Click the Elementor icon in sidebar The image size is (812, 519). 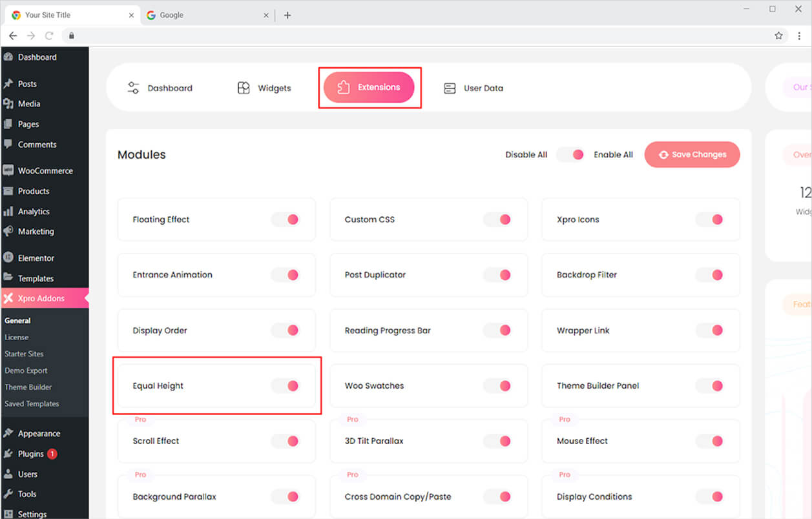click(x=8, y=258)
